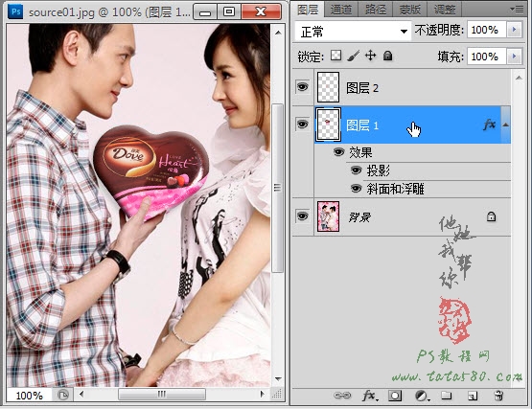Lock transparent pixels
The height and width of the screenshot is (409, 532).
click(x=335, y=56)
